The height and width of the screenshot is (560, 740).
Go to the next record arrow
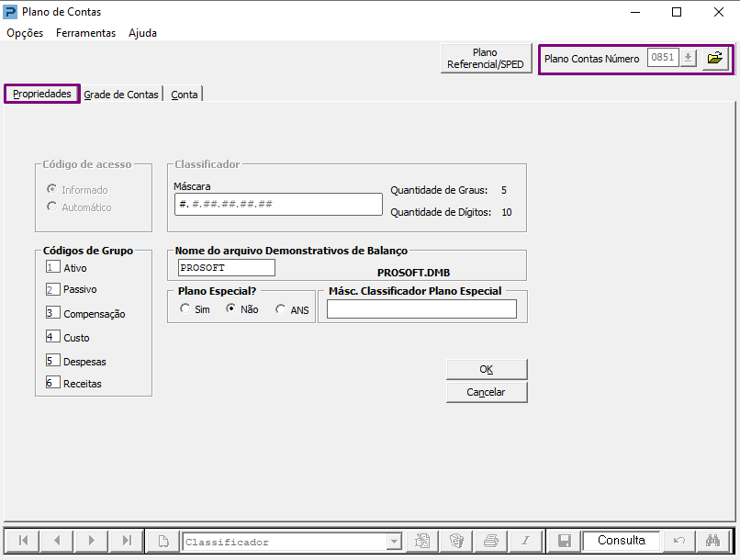click(92, 540)
